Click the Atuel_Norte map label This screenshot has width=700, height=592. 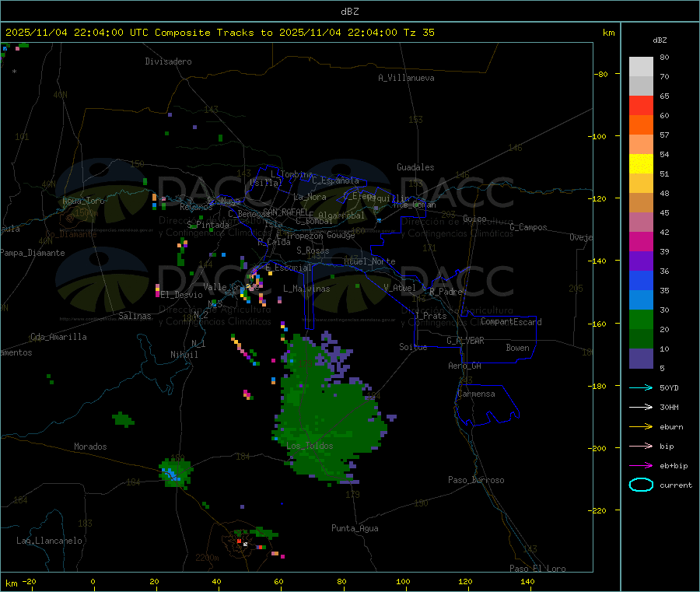369,261
